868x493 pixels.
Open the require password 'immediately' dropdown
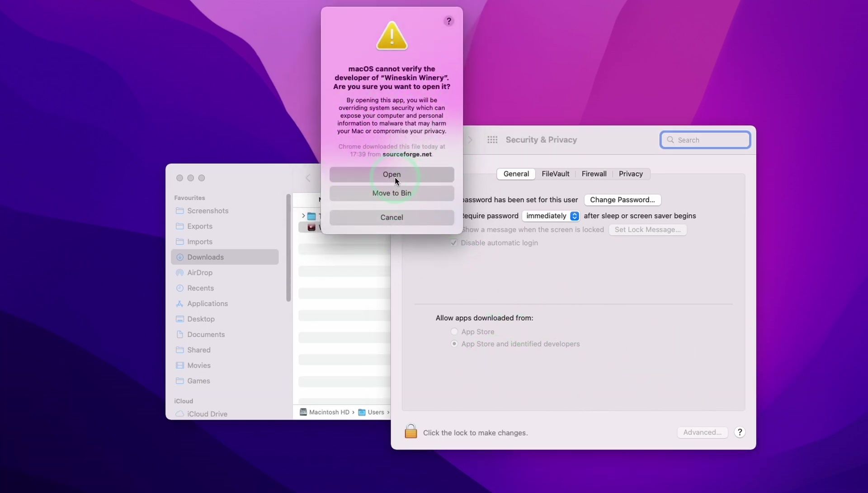coord(551,216)
